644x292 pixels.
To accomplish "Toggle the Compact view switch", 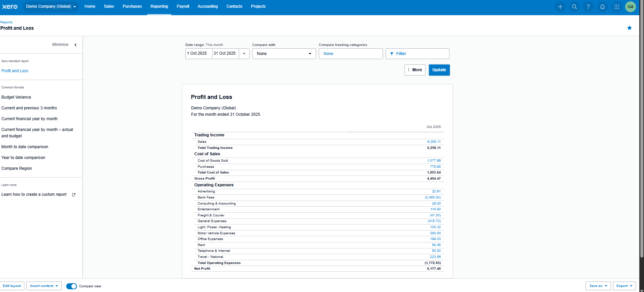I will click(x=72, y=286).
